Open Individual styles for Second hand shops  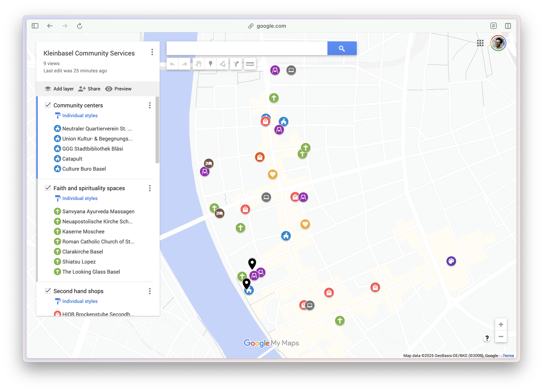(80, 301)
